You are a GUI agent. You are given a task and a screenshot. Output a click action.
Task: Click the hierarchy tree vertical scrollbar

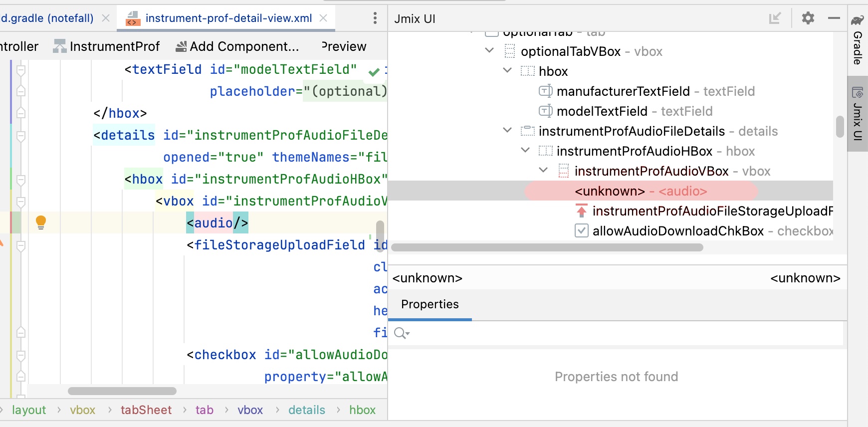[x=840, y=126]
